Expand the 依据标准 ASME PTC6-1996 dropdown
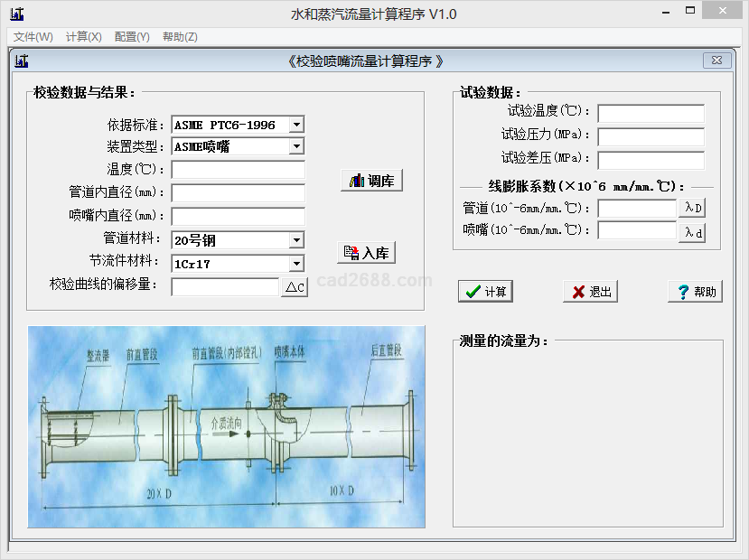The image size is (749, 560). click(296, 125)
